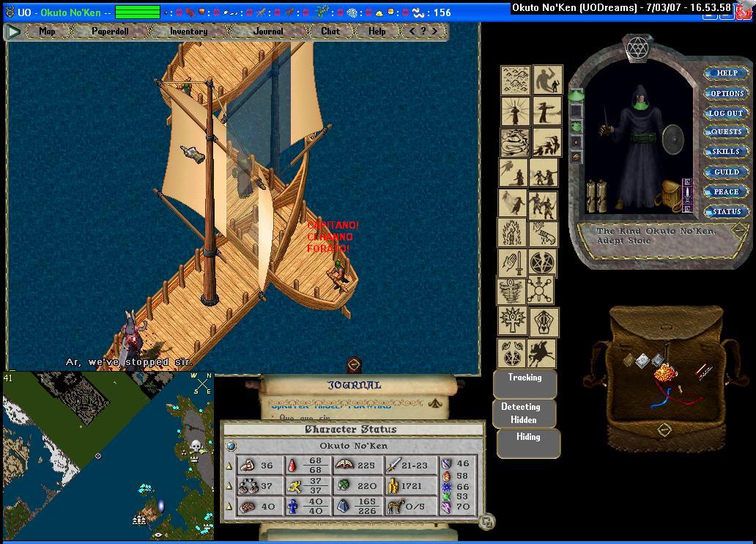Click the radar minimap

point(108,456)
